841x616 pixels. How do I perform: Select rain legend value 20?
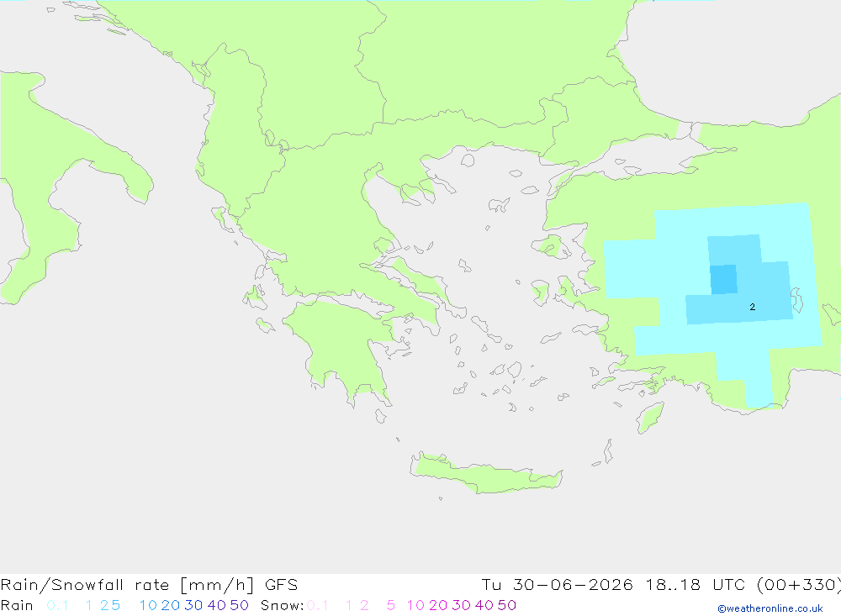tap(171, 605)
